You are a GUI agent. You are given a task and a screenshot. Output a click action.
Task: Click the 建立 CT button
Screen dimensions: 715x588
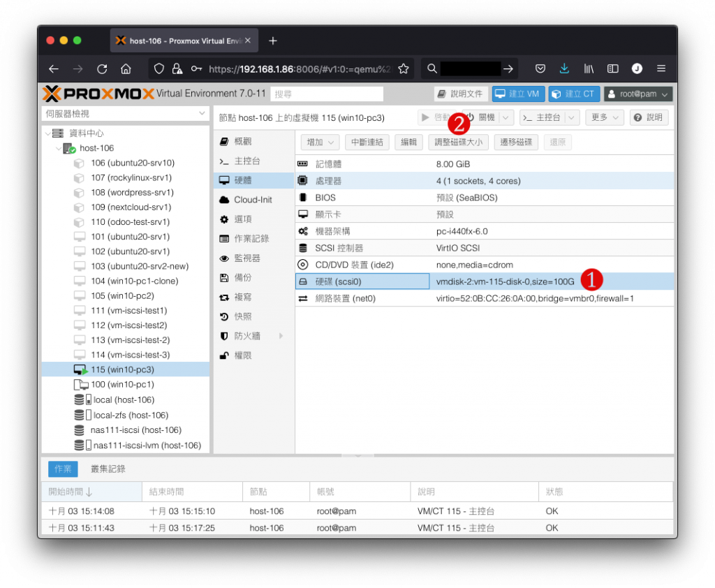click(574, 94)
